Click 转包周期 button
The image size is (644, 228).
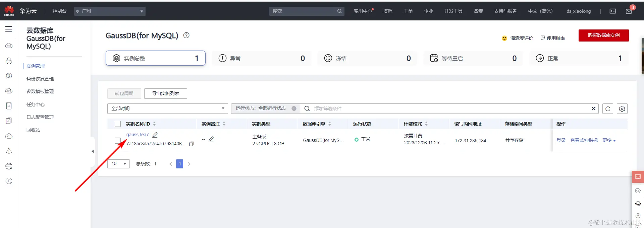124,93
